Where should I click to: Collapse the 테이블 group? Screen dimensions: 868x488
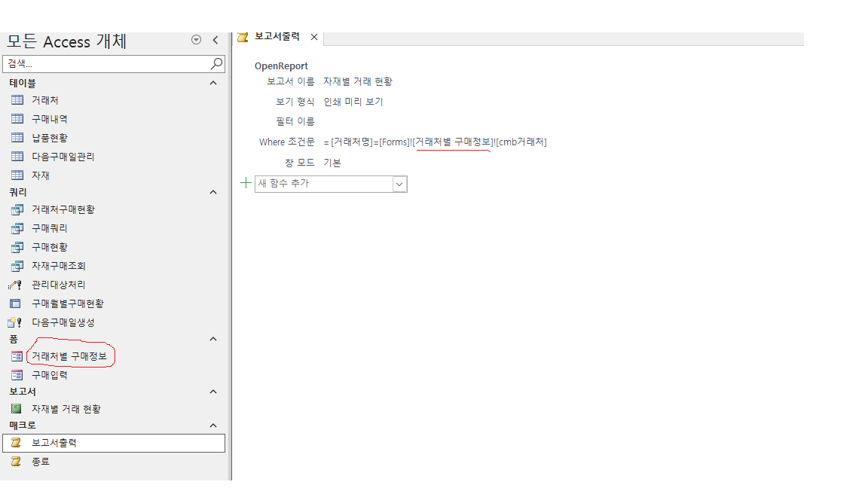click(x=213, y=83)
